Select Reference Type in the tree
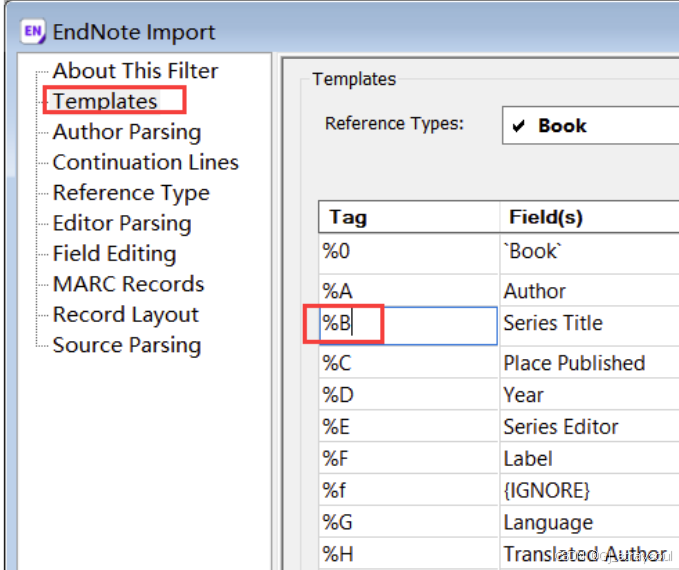The image size is (679, 570). click(x=131, y=193)
